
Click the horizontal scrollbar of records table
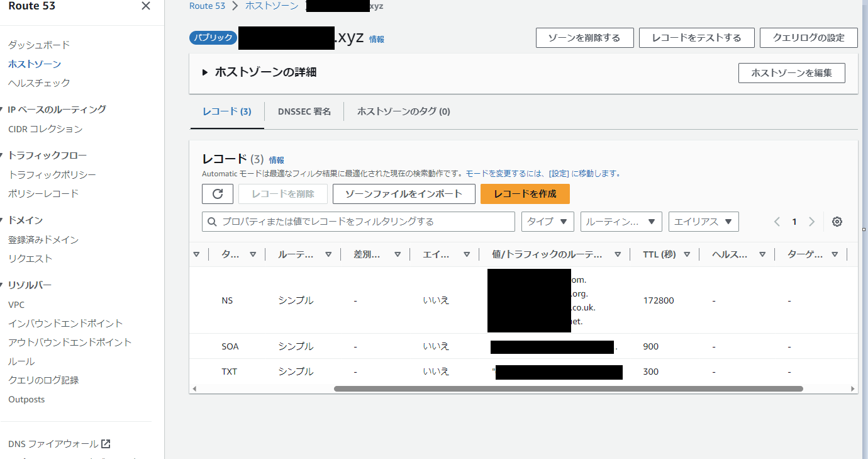pos(569,388)
